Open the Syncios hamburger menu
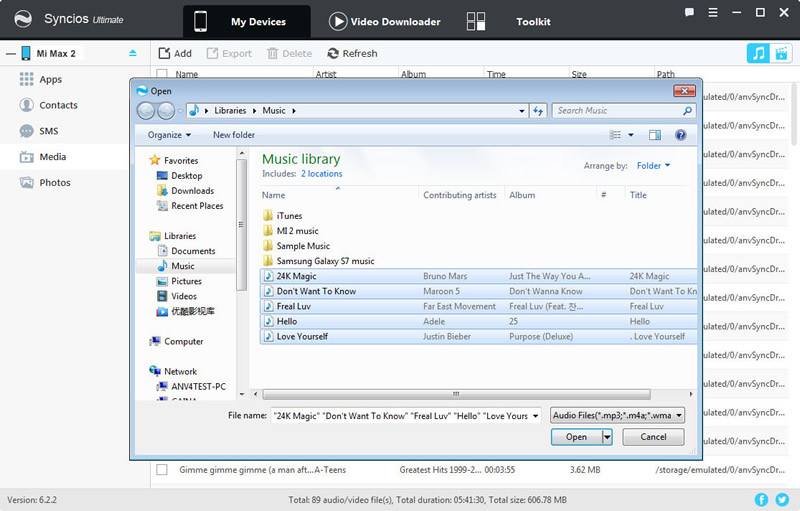800x511 pixels. (x=713, y=12)
